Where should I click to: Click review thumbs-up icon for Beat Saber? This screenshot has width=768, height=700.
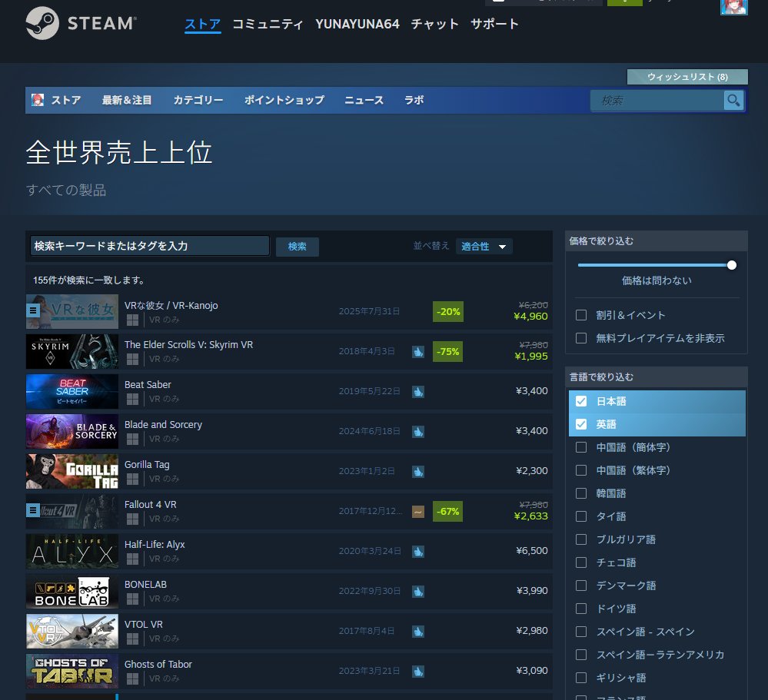click(417, 392)
